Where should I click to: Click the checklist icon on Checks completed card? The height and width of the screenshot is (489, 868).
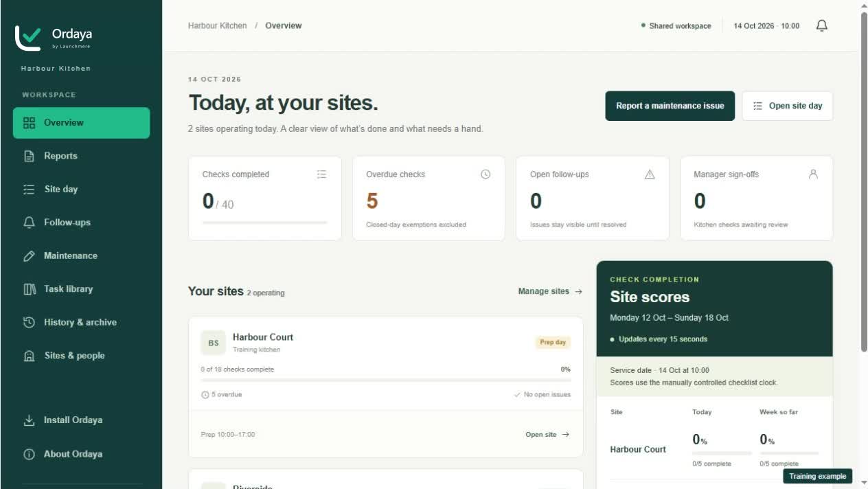[x=321, y=174]
